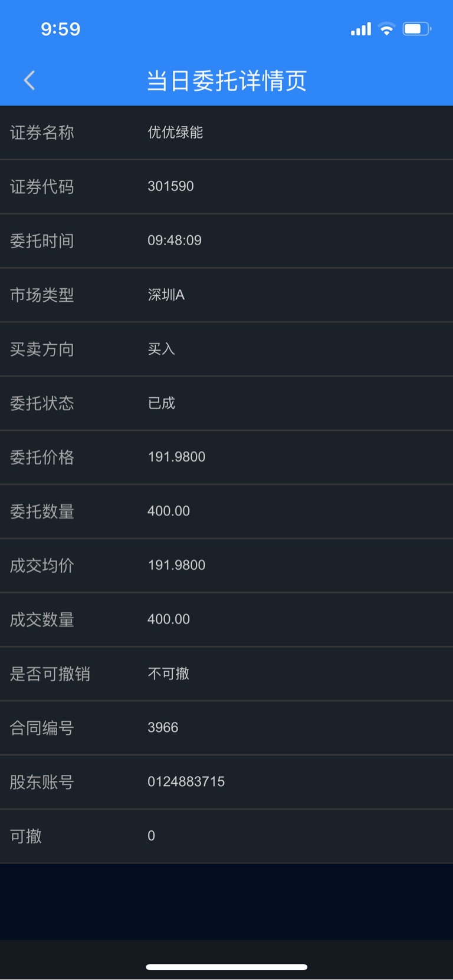Select the contract number 3966
This screenshot has height=980, width=453.
point(163,728)
